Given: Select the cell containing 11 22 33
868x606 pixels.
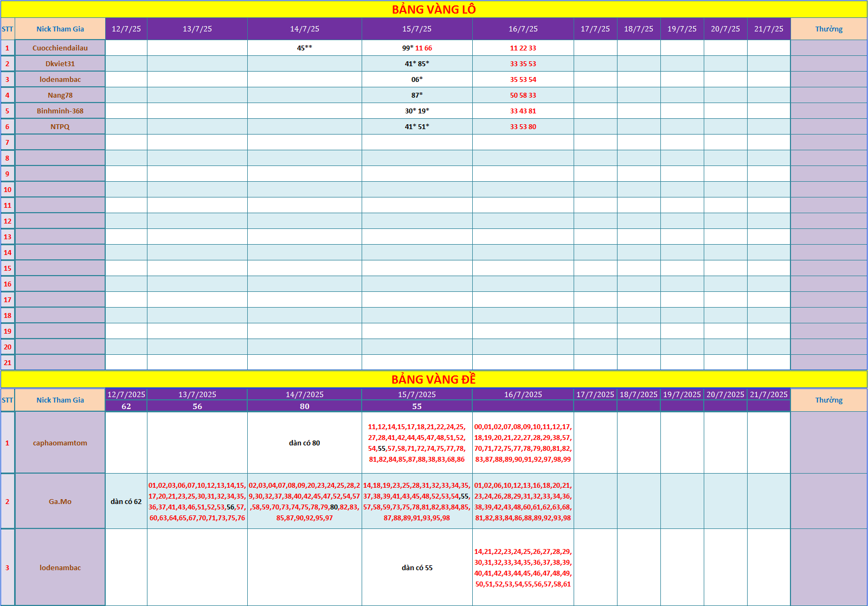Looking at the screenshot, I should click(523, 48).
